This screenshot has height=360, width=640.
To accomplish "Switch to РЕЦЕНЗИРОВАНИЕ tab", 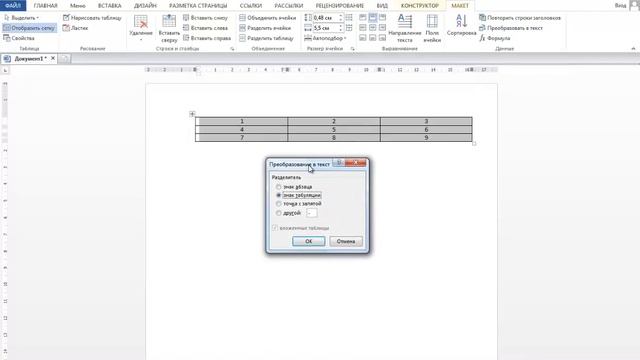I will tap(340, 6).
